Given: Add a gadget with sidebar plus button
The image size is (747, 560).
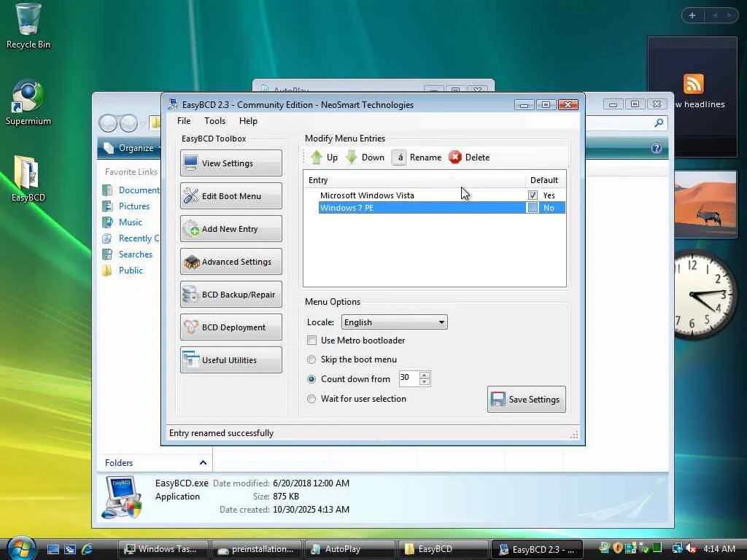Looking at the screenshot, I should pyautogui.click(x=692, y=16).
